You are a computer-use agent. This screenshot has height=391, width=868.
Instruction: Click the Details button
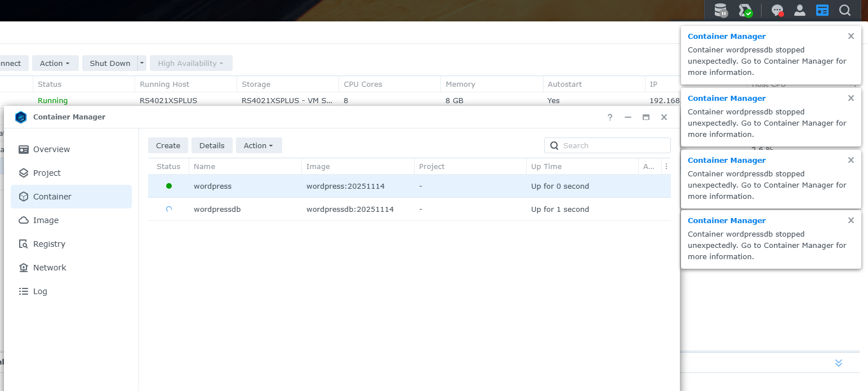pyautogui.click(x=212, y=145)
